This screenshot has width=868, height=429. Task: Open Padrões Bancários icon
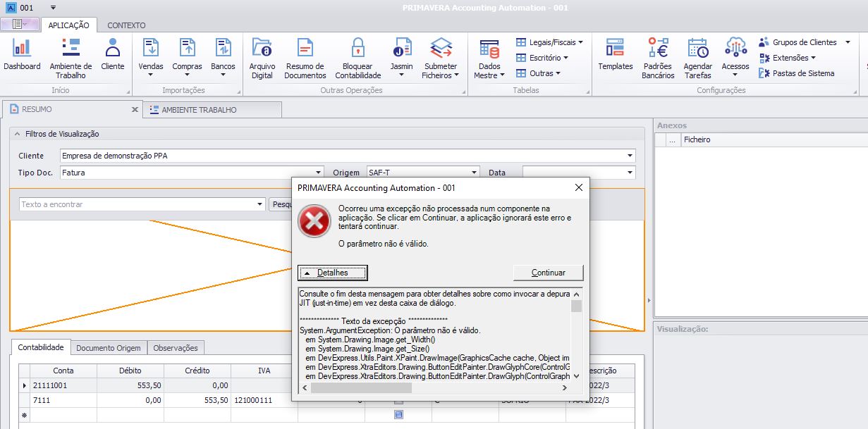658,58
